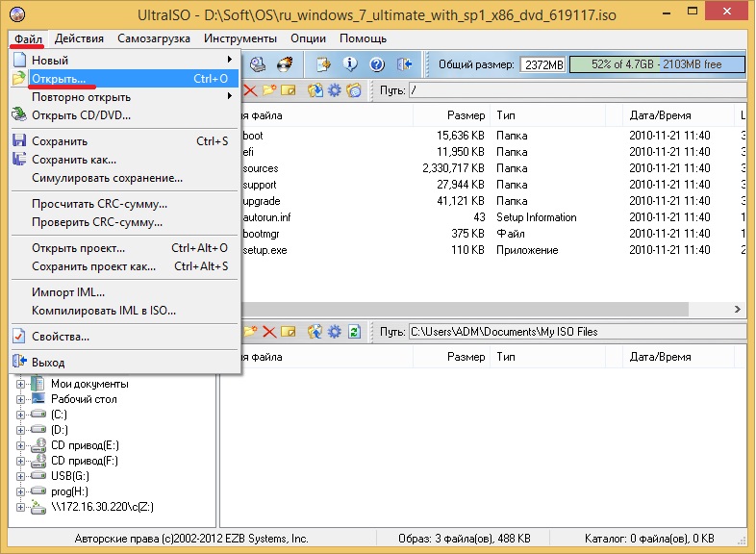Image resolution: width=756 pixels, height=554 pixels.
Task: Open the Помощь menu
Action: 363,38
